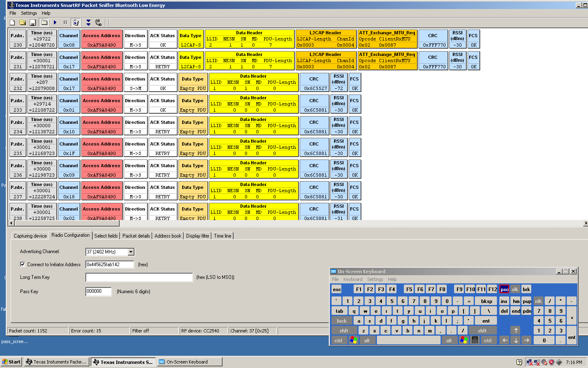Click the help balloon icon on the taskbar
588x368 pixels.
519,362
